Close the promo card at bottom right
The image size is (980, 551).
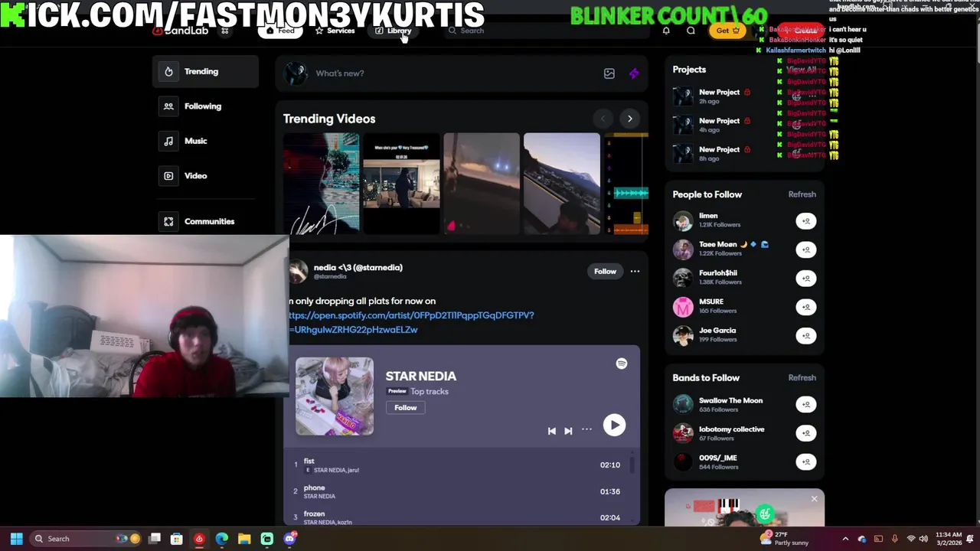pyautogui.click(x=814, y=499)
